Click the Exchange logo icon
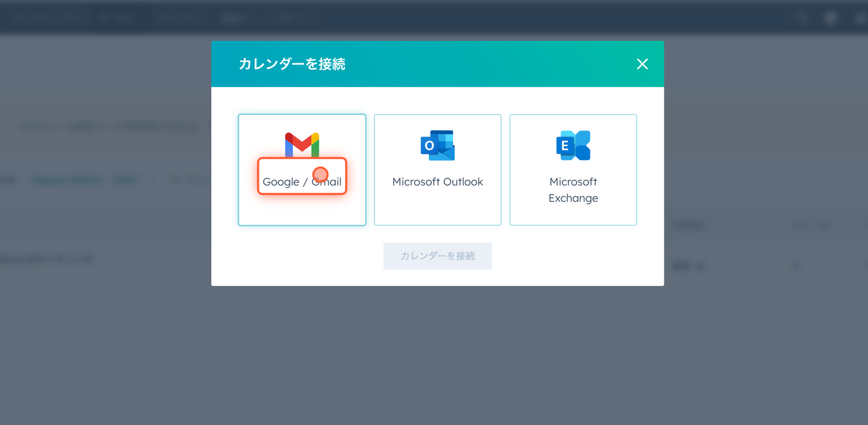This screenshot has width=868, height=425. point(573,145)
